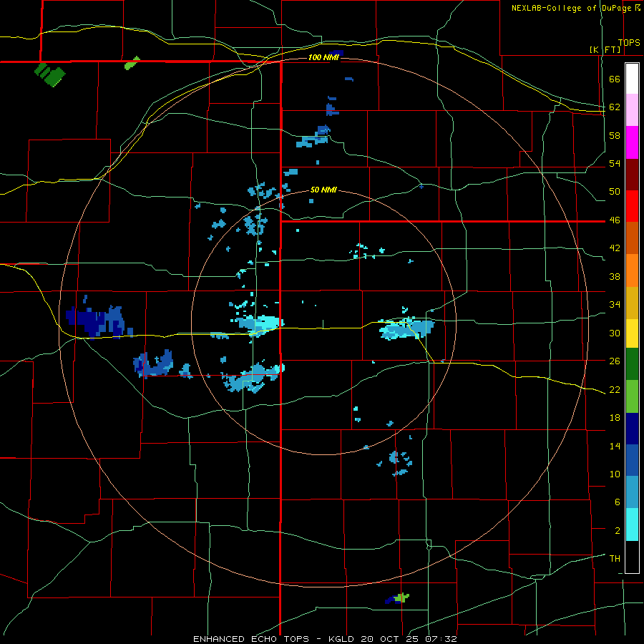Click the light green legend swatch near 22
This screenshot has width=644, height=644.
click(x=632, y=396)
